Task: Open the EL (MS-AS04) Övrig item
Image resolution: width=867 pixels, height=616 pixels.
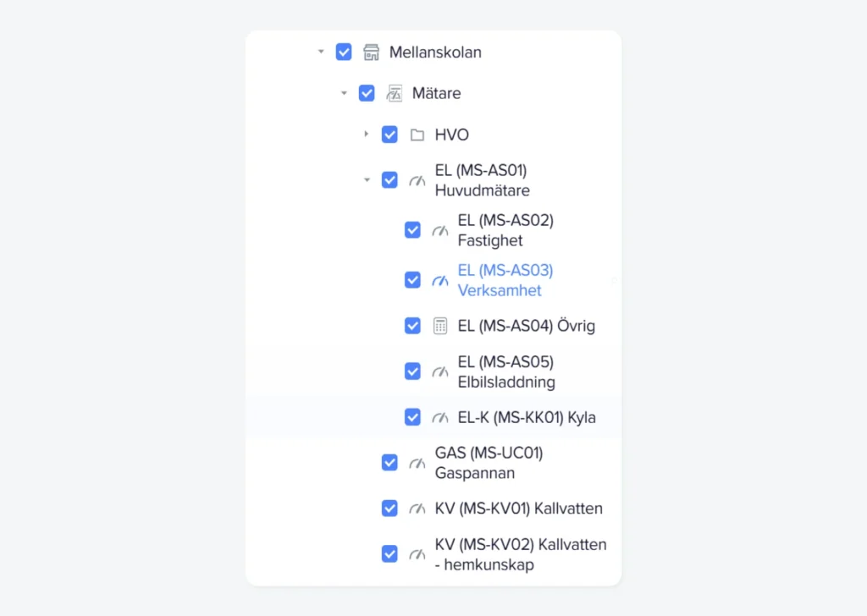Action: pos(526,326)
